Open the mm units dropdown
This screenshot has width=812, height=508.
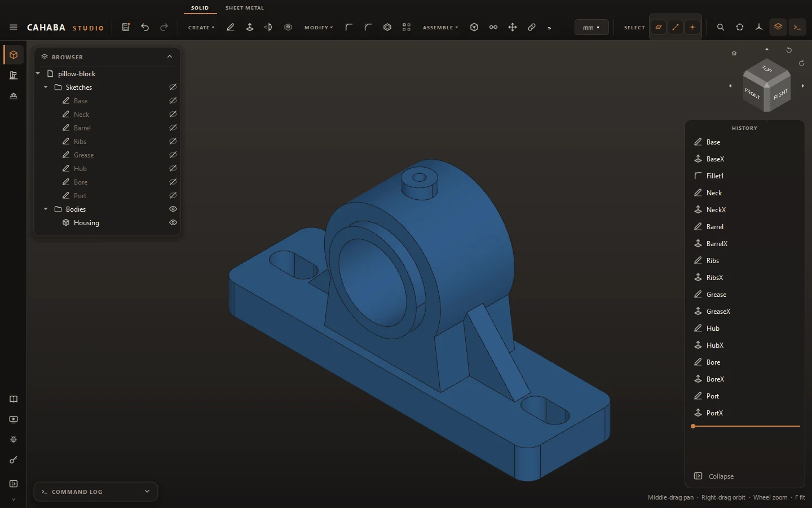pyautogui.click(x=592, y=27)
